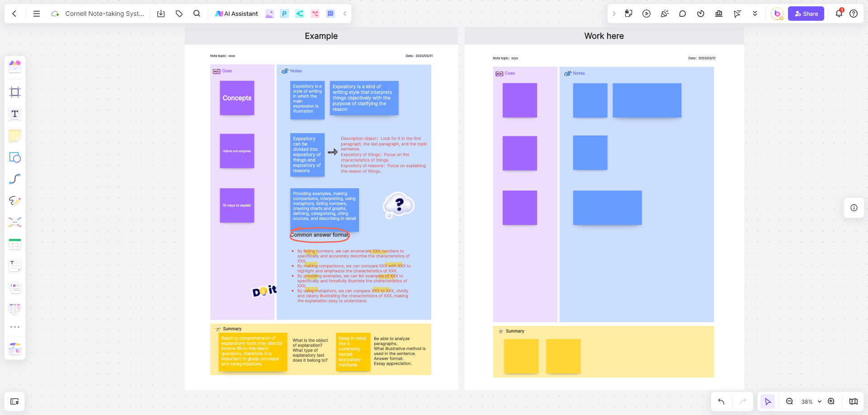868x415 pixels.
Task: Click the locked sticky-note voting icon
Action: 628,14
